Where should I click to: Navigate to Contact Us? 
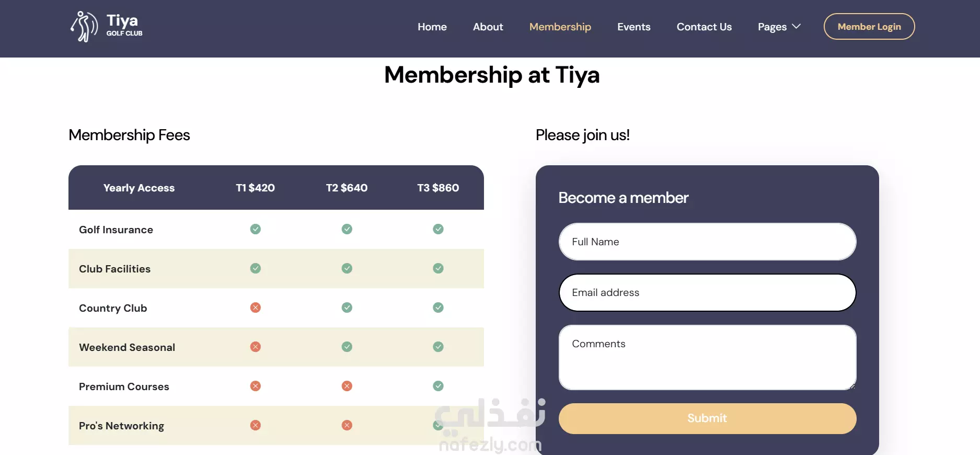tap(704, 27)
